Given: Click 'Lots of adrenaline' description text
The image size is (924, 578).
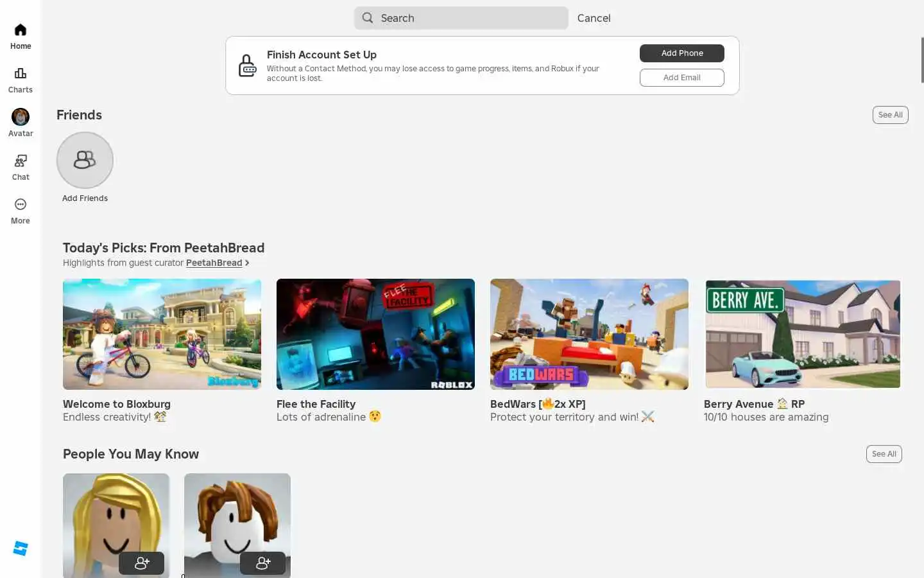Looking at the screenshot, I should pos(329,417).
